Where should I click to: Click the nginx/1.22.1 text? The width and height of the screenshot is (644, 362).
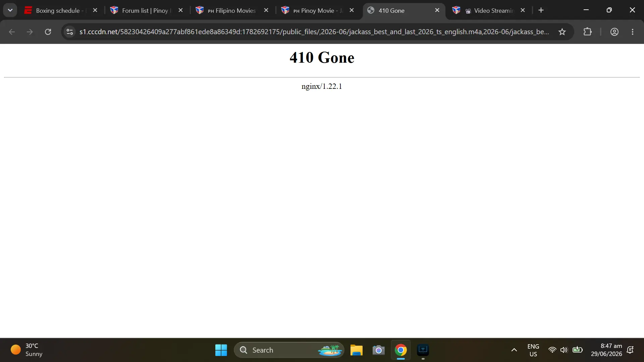point(322,86)
